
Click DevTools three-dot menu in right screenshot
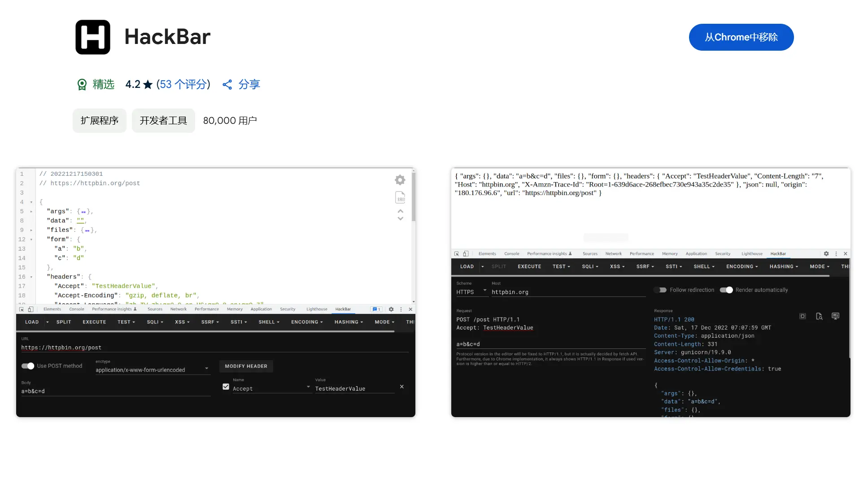836,254
